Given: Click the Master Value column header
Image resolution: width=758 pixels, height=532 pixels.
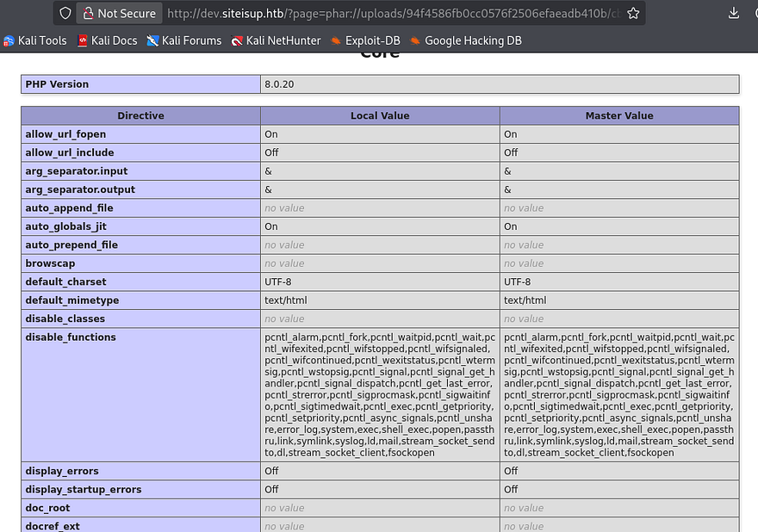Looking at the screenshot, I should coord(618,115).
